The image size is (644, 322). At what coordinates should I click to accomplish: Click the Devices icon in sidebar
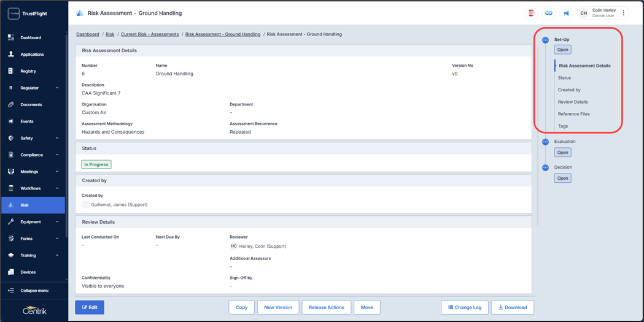pos(11,272)
